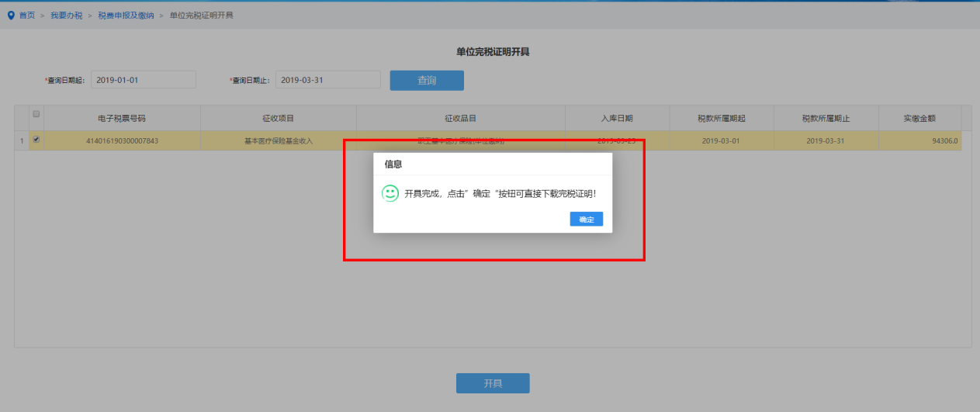Click the 查询 search button

click(x=427, y=80)
